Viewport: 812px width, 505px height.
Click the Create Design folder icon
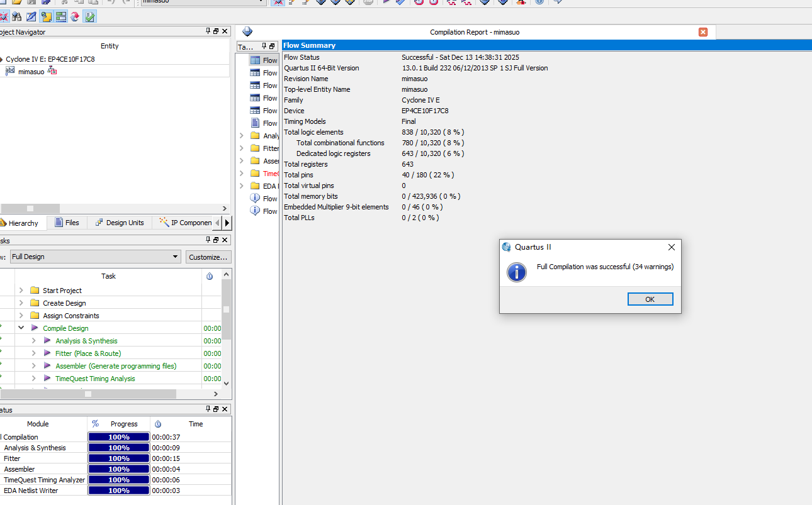[35, 303]
